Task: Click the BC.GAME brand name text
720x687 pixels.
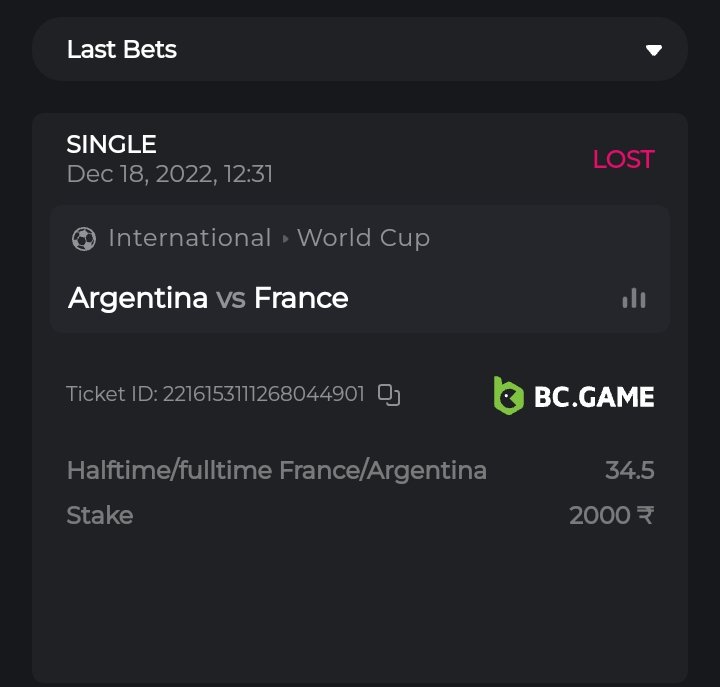Action: click(594, 397)
